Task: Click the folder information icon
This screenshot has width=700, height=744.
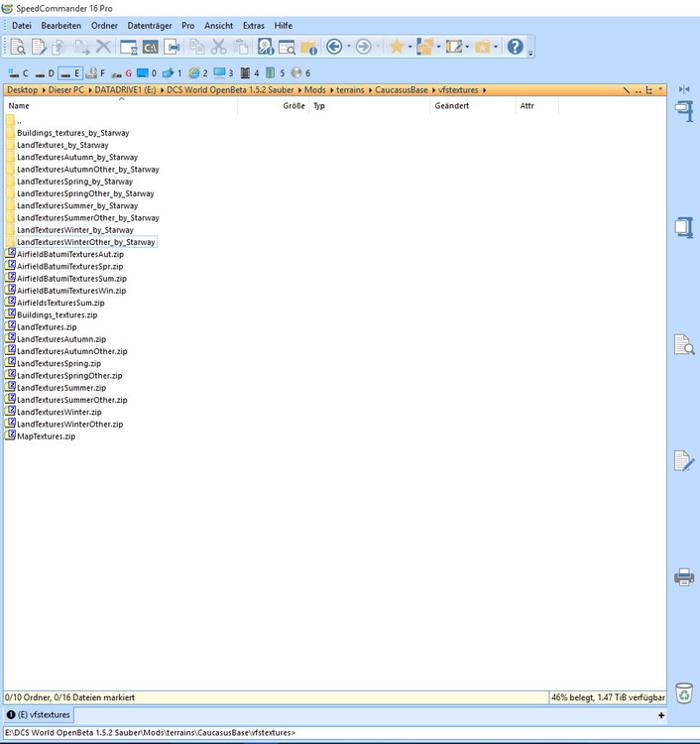Action: [x=308, y=47]
